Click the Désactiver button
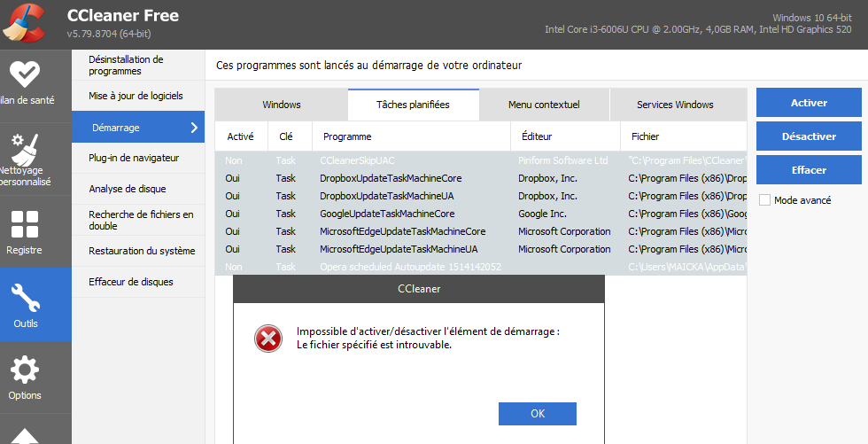Viewport: 868px width, 444px height. coord(809,136)
